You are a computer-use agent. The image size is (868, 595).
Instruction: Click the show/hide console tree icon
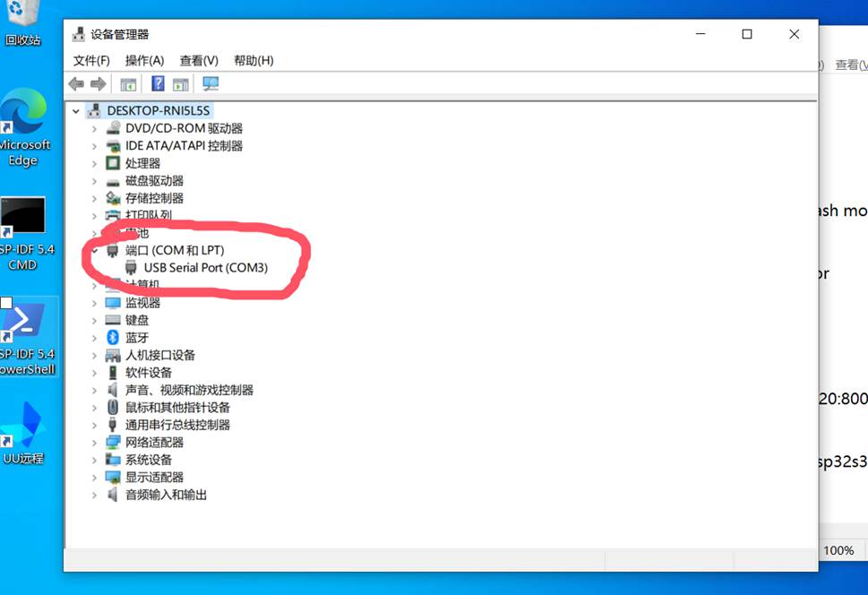pos(128,84)
